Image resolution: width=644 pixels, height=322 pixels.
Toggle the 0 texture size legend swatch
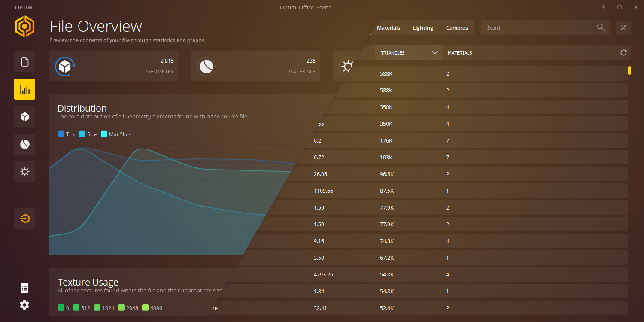[x=61, y=308]
